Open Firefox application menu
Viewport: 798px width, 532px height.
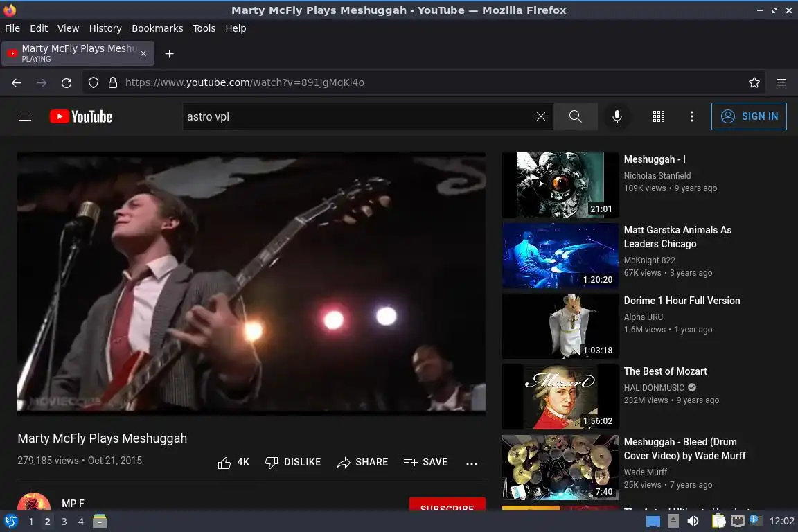pos(781,82)
